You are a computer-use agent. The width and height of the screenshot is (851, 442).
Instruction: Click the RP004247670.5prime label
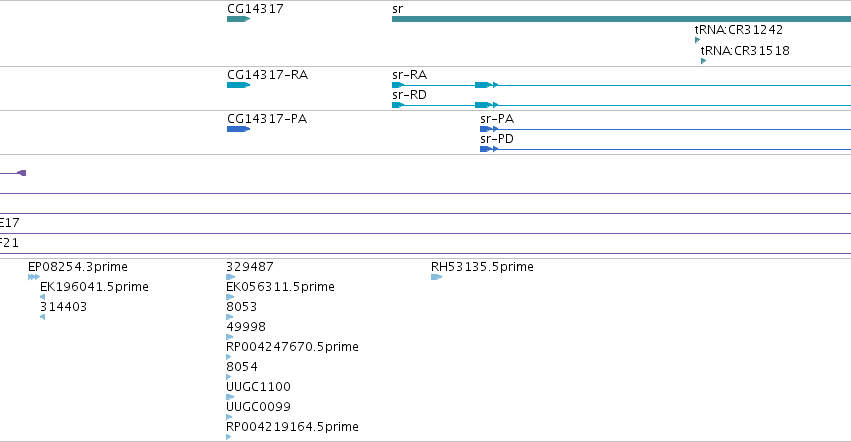tap(292, 346)
